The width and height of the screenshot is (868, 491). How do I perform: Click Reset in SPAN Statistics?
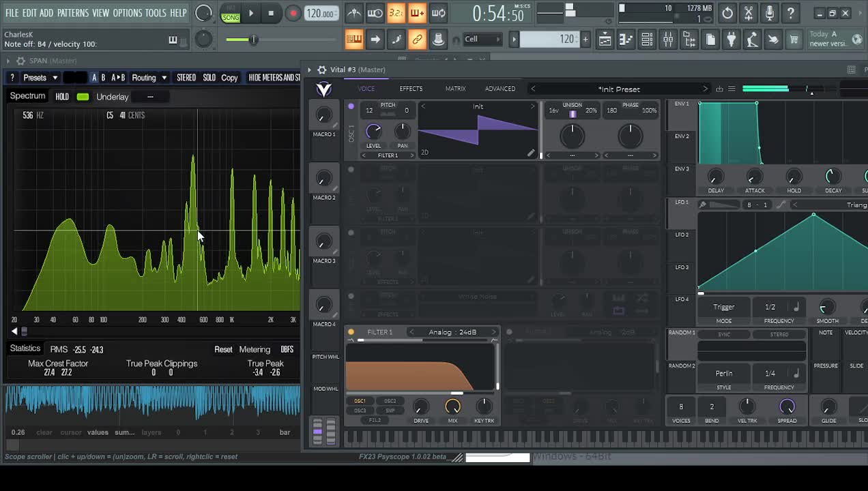pos(223,349)
